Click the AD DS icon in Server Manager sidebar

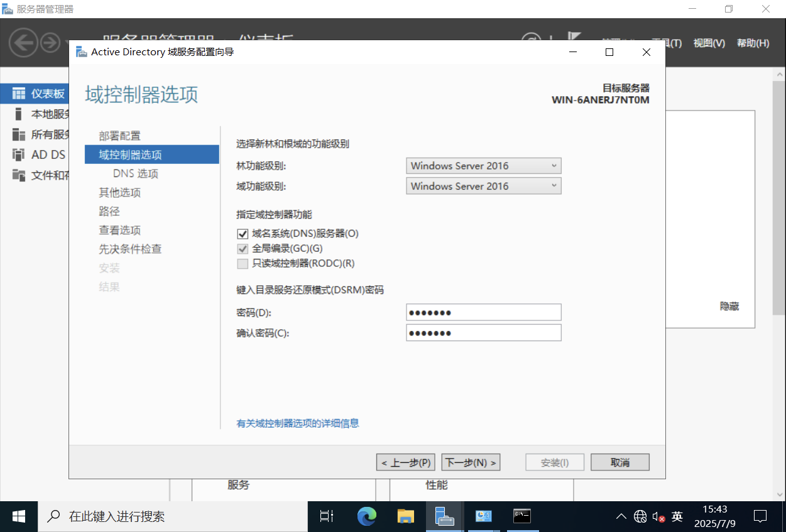(19, 155)
